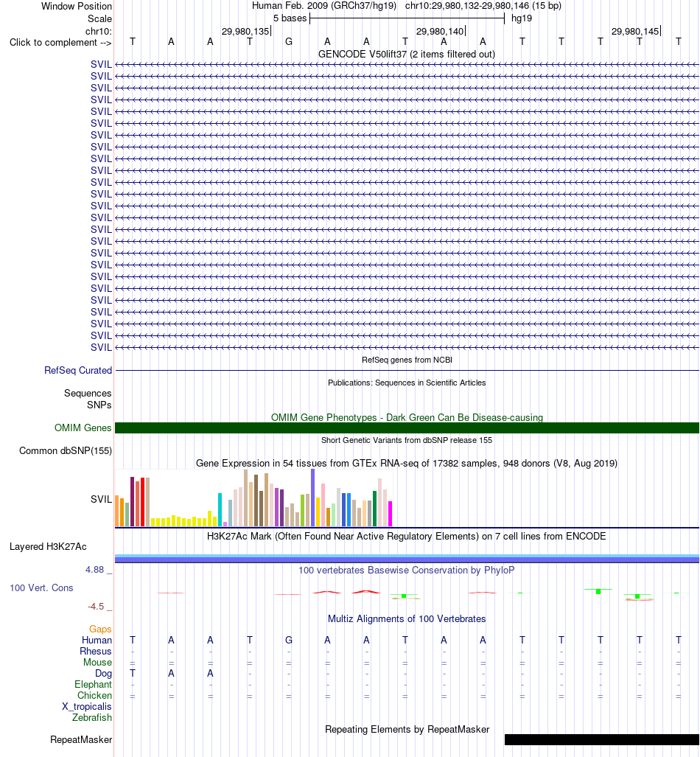The height and width of the screenshot is (757, 700).
Task: Click the T base in the Dog row
Action: (x=133, y=673)
